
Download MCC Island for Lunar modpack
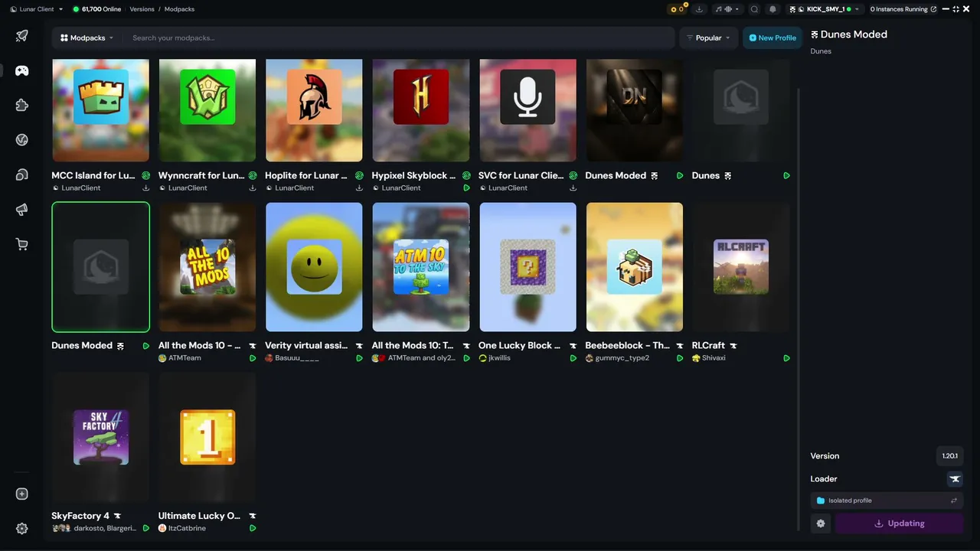click(x=145, y=187)
